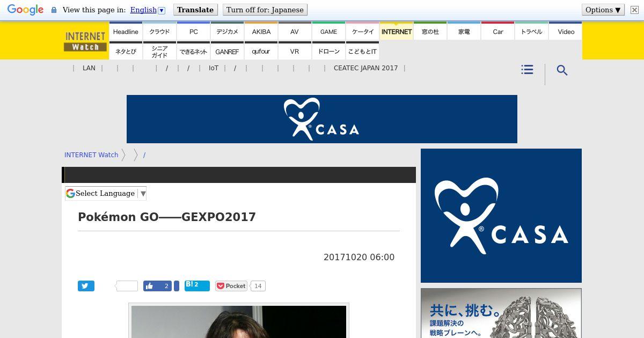The width and height of the screenshot is (644, 338).
Task: Open the qufour tab
Action: (261, 51)
